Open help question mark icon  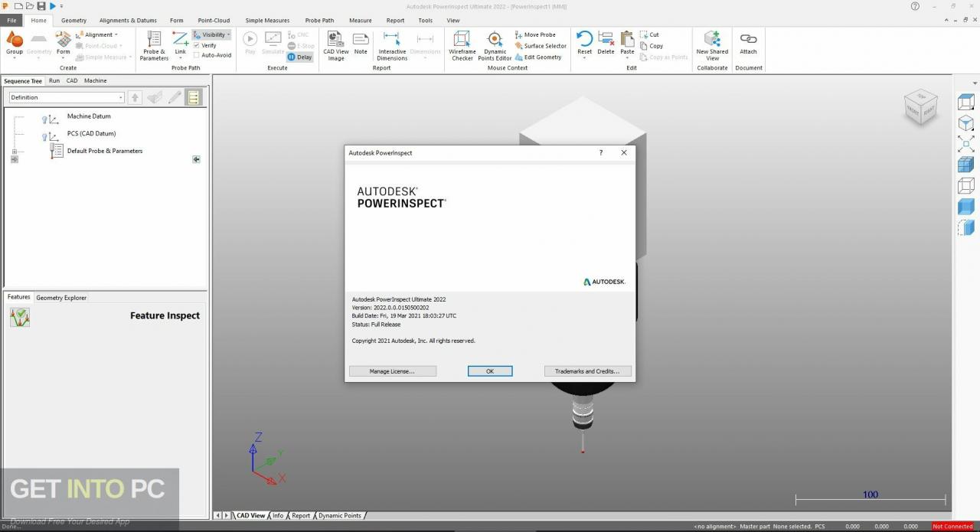(915, 6)
